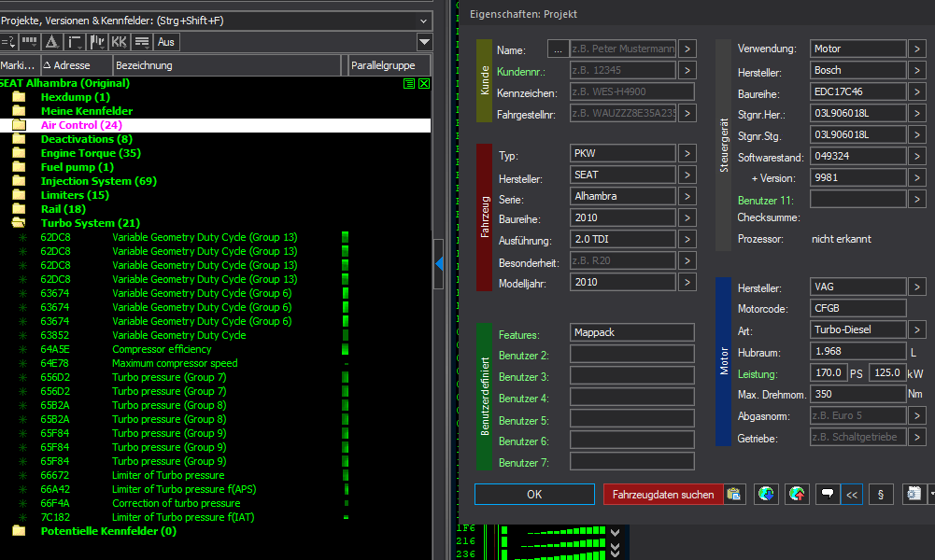This screenshot has height=560, width=935.
Task: Click the globe icon with red upload arrow
Action: 797,495
